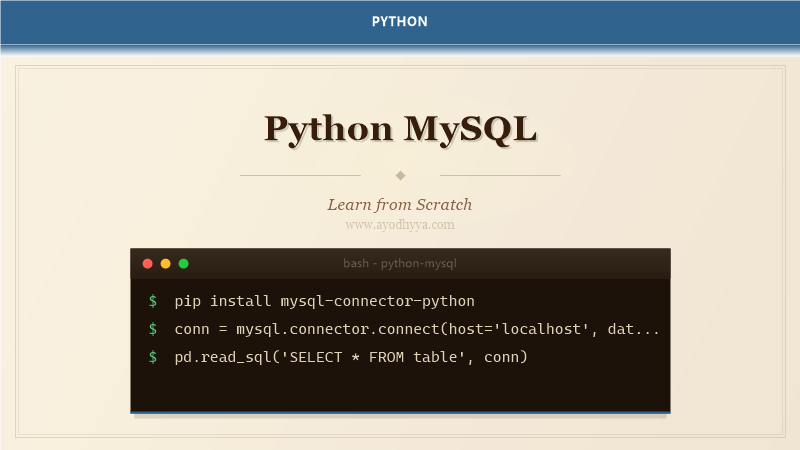Image resolution: width=800 pixels, height=450 pixels.
Task: Select the pd.read_sql SELECT command line
Action: point(351,357)
